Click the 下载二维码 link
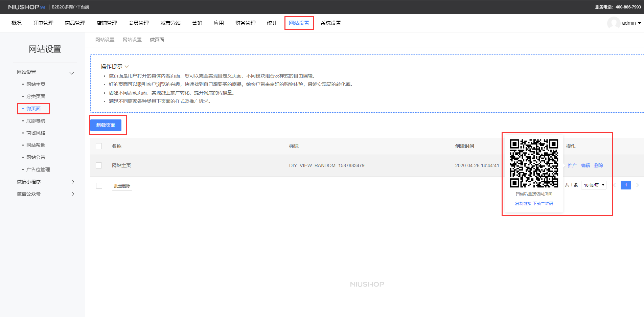The height and width of the screenshot is (317, 644). [543, 204]
